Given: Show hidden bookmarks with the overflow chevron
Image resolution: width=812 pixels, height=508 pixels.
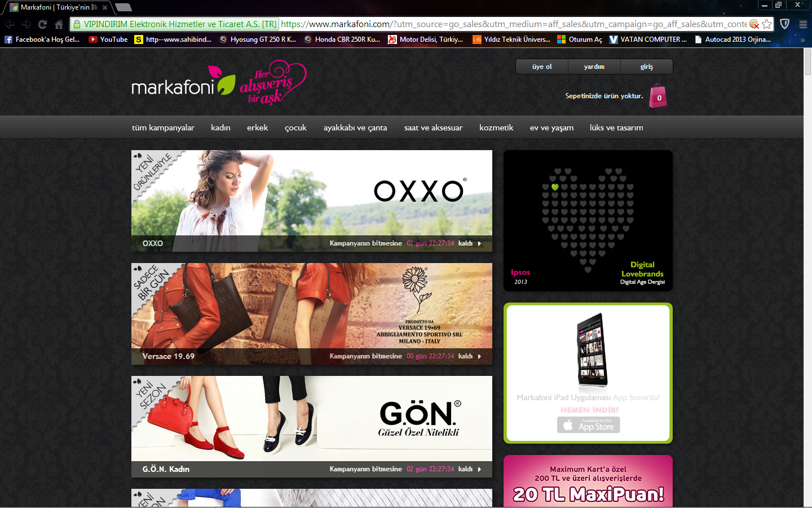Looking at the screenshot, I should [x=802, y=40].
